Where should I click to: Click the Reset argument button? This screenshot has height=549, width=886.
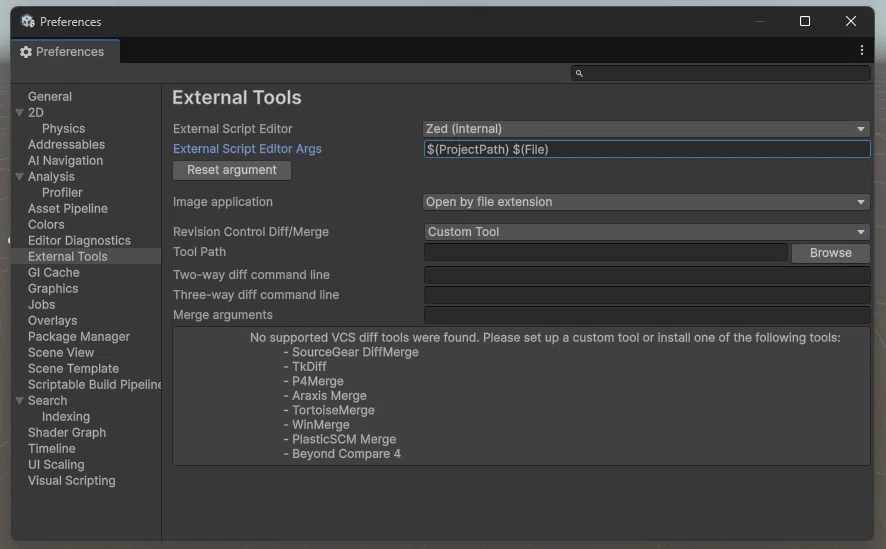pyautogui.click(x=232, y=170)
